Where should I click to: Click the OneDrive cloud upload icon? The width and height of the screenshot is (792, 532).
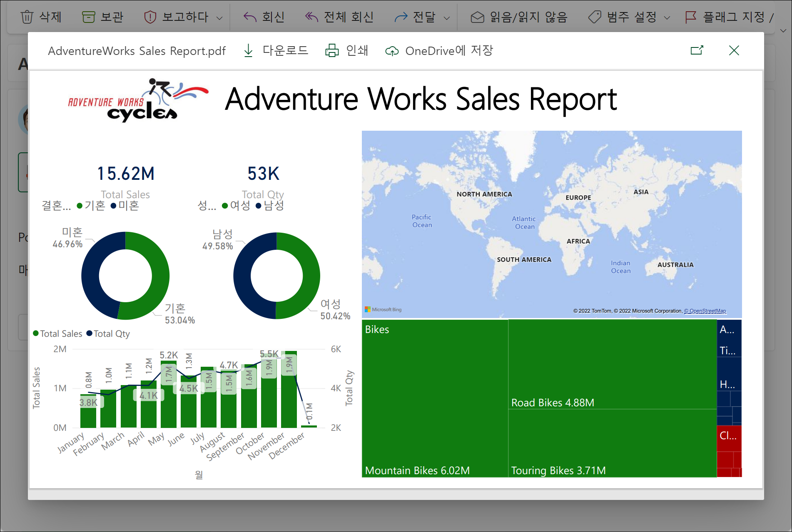coord(392,51)
